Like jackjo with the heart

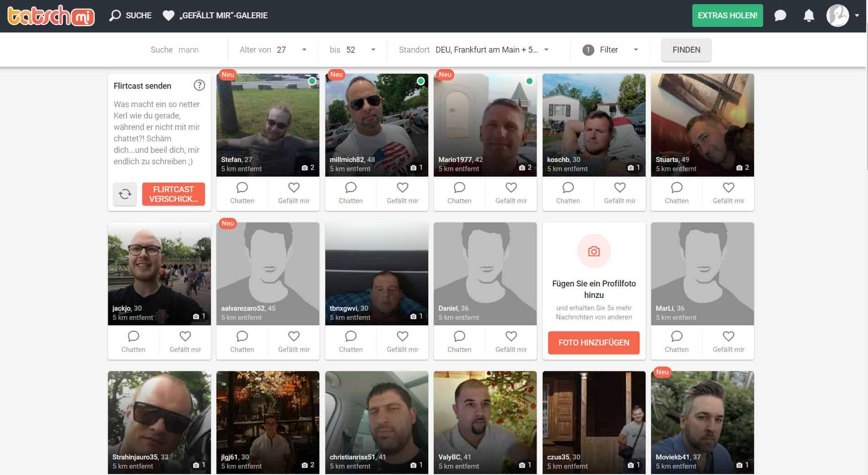[185, 342]
